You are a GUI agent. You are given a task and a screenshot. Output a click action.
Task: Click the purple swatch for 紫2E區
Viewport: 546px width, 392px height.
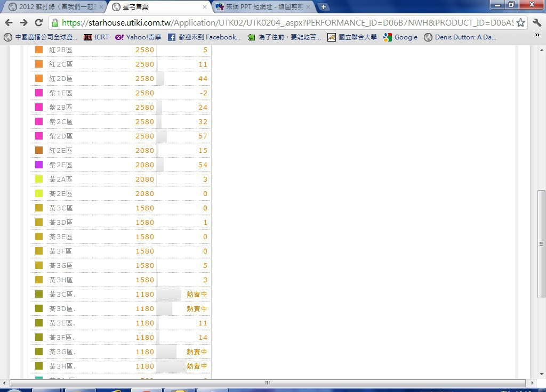pyautogui.click(x=39, y=165)
